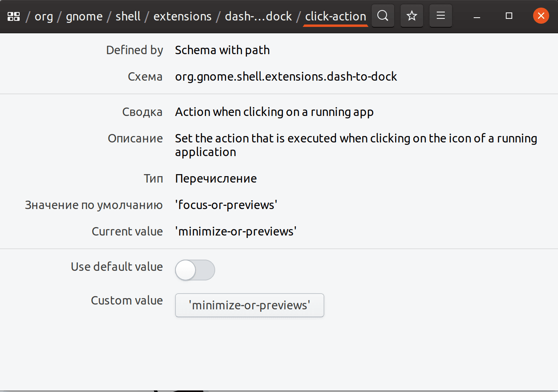Open 'dash-...dock' path segment
This screenshot has width=558, height=392.
[x=258, y=16]
